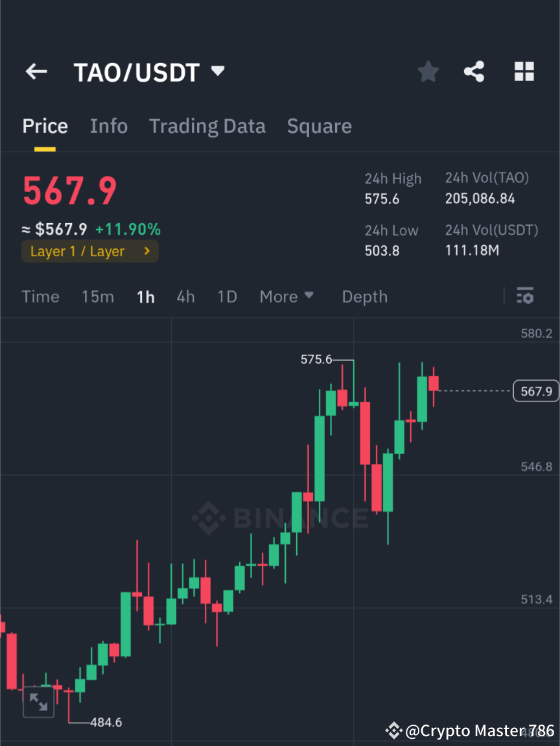Open the Depth chart view
Screen dimensions: 560x746
tap(364, 296)
